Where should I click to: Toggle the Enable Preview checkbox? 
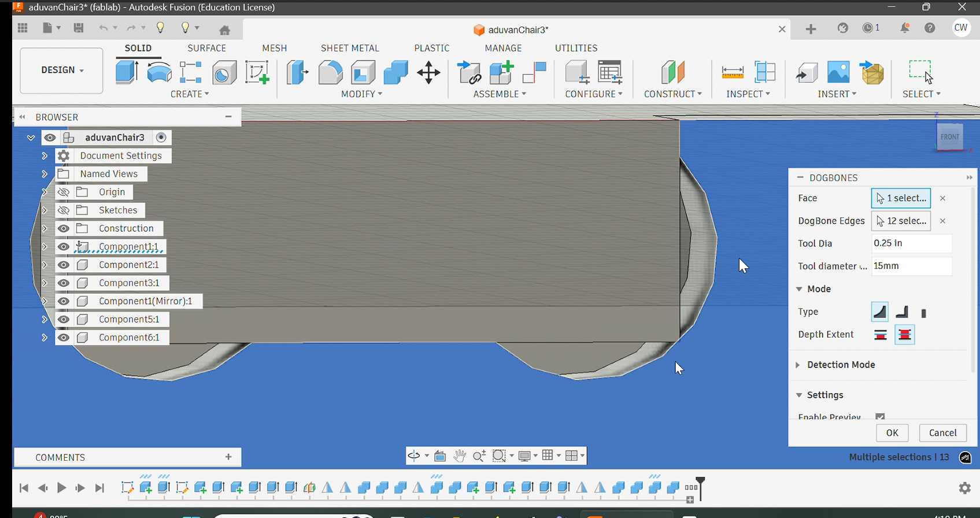[x=880, y=417]
